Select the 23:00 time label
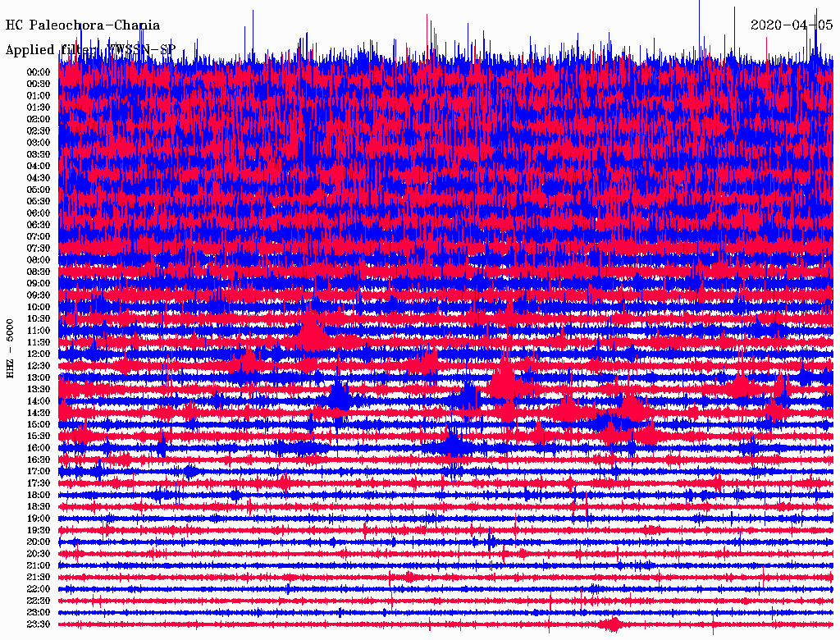840x640 pixels. (x=39, y=612)
